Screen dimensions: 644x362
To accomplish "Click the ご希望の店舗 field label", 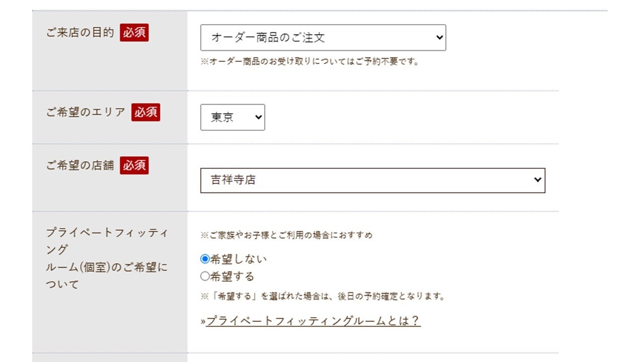I will point(80,165).
